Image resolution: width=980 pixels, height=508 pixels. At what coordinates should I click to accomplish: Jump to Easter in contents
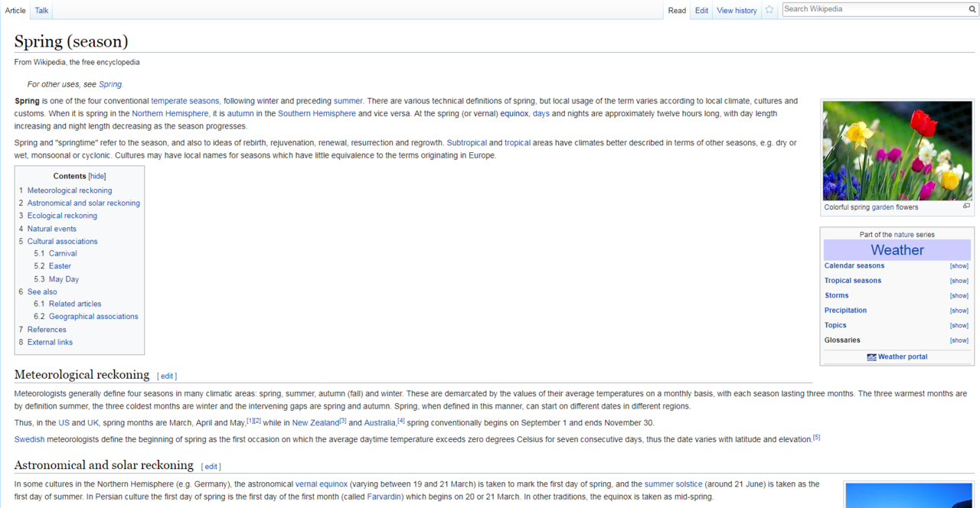60,266
